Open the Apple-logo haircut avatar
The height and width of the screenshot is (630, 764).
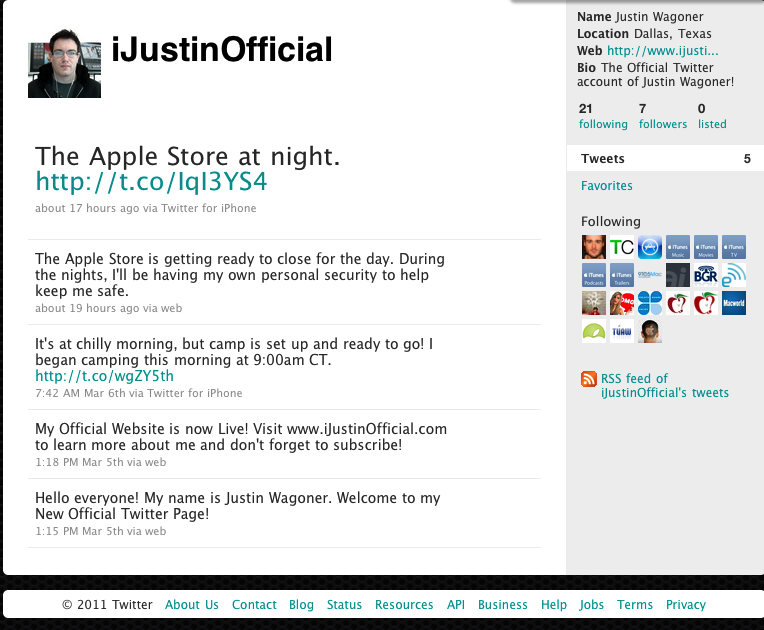tap(649, 331)
